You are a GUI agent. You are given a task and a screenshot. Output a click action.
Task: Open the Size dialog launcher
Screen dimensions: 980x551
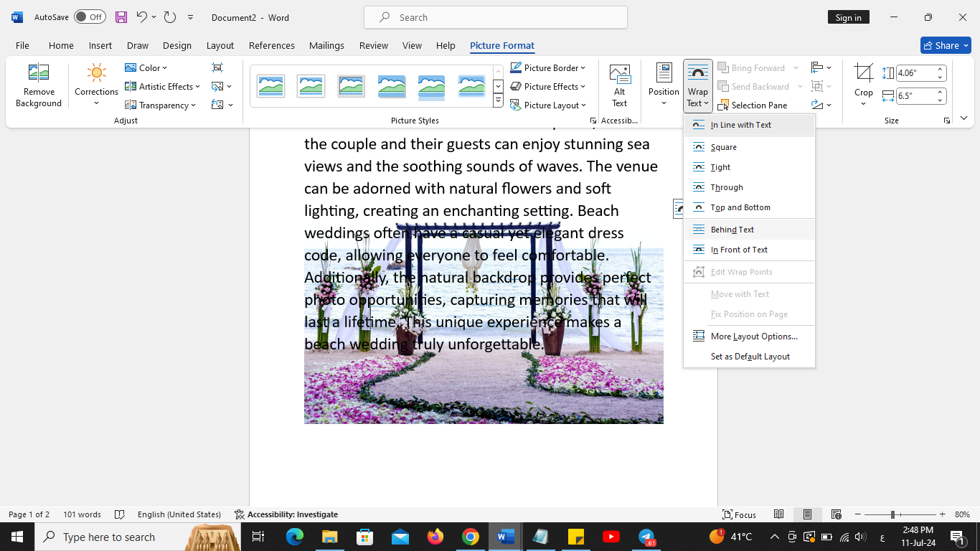pos(947,121)
